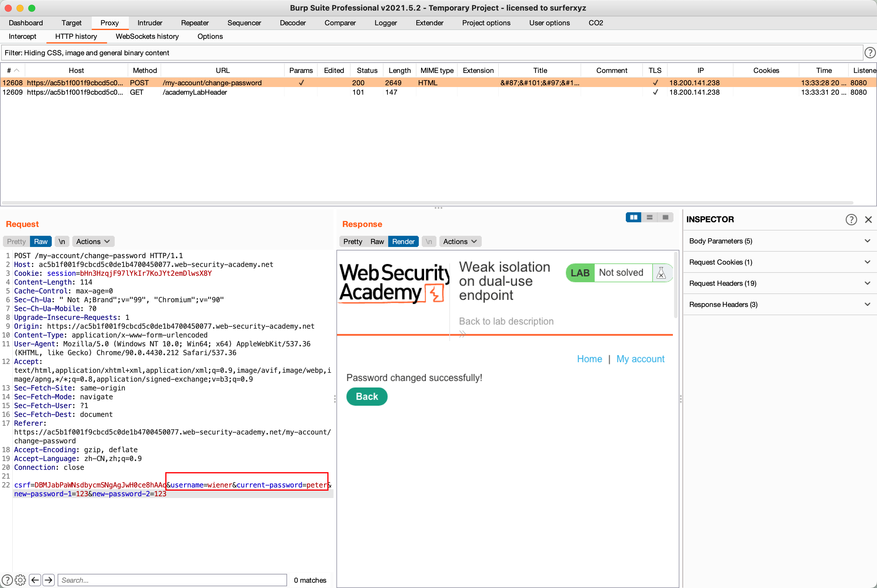Follow the My account link
The width and height of the screenshot is (877, 588).
click(640, 359)
